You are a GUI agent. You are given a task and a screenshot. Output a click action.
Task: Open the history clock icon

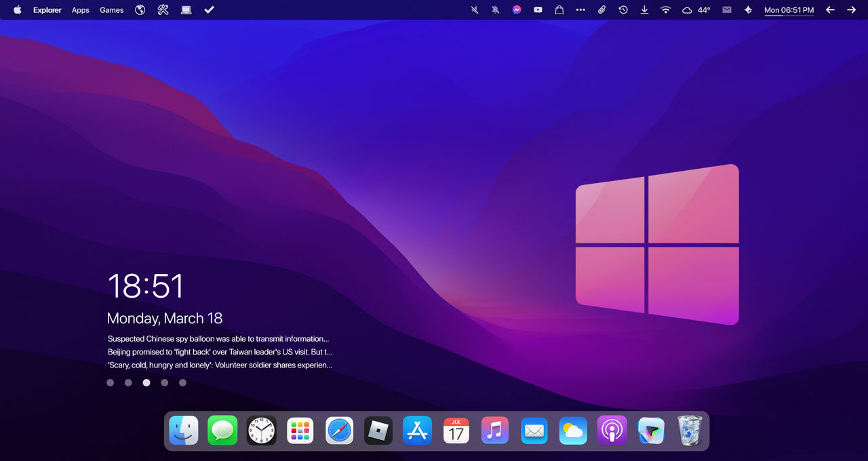[623, 10]
